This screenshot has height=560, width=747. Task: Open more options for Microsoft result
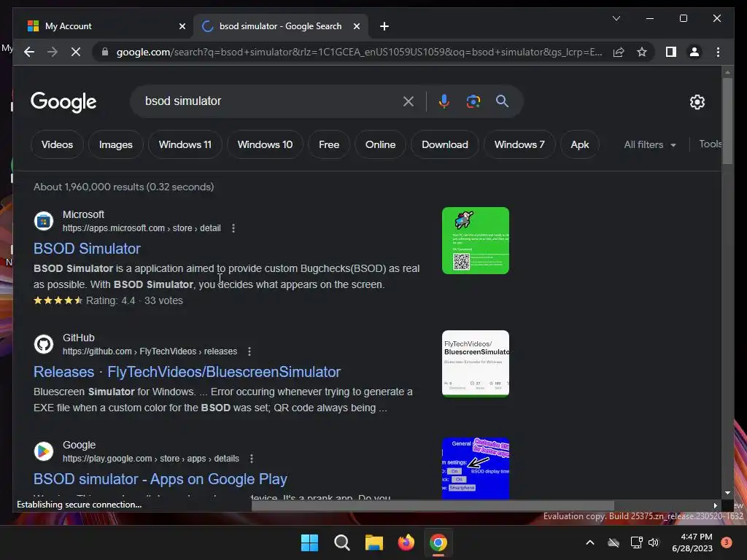tap(233, 228)
